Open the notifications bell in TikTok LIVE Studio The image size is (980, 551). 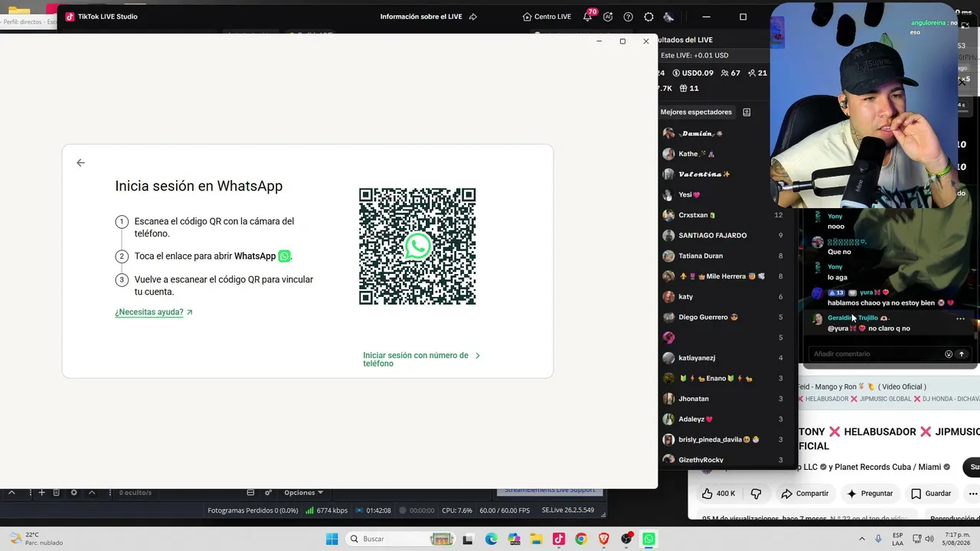587,17
